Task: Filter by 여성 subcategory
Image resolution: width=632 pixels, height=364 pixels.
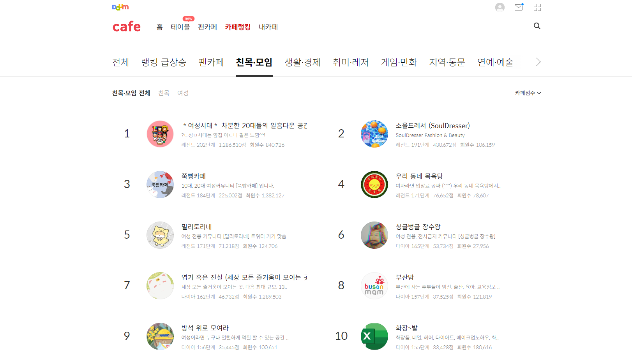Action: point(183,93)
